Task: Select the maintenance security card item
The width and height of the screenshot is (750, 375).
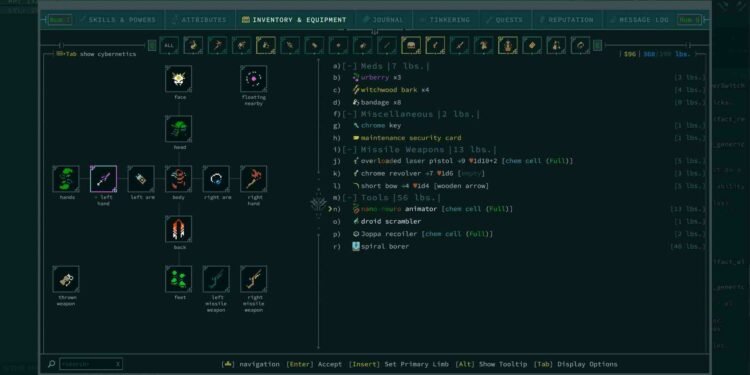Action: point(519,138)
